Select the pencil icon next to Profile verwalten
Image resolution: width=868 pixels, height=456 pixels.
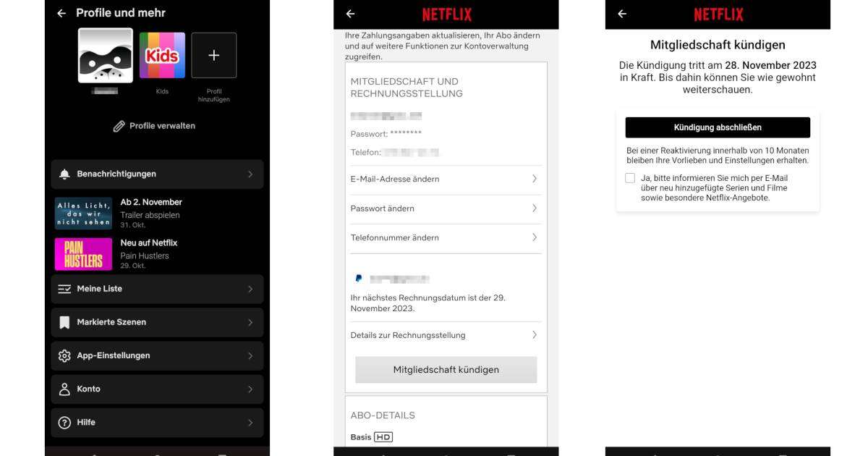coord(120,125)
